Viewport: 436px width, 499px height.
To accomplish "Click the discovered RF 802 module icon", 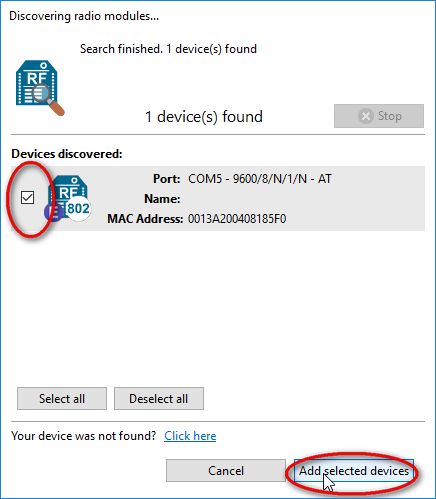I will [68, 197].
